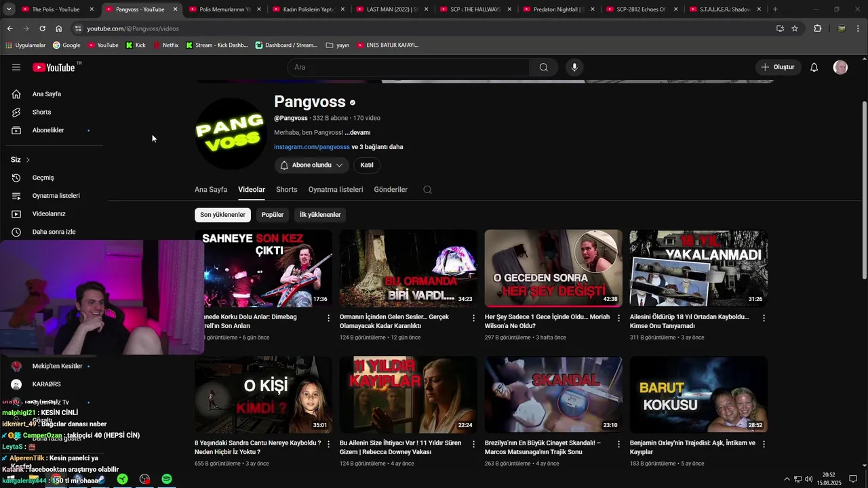Click browser home button
This screenshot has height=488, width=868.
click(58, 28)
